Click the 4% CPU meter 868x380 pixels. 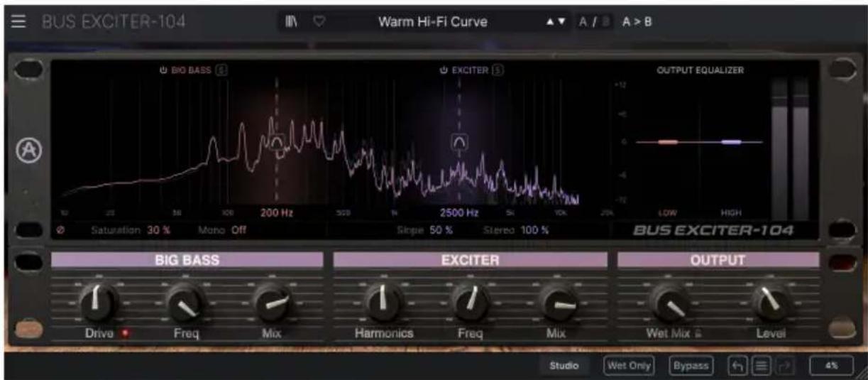coord(832,366)
